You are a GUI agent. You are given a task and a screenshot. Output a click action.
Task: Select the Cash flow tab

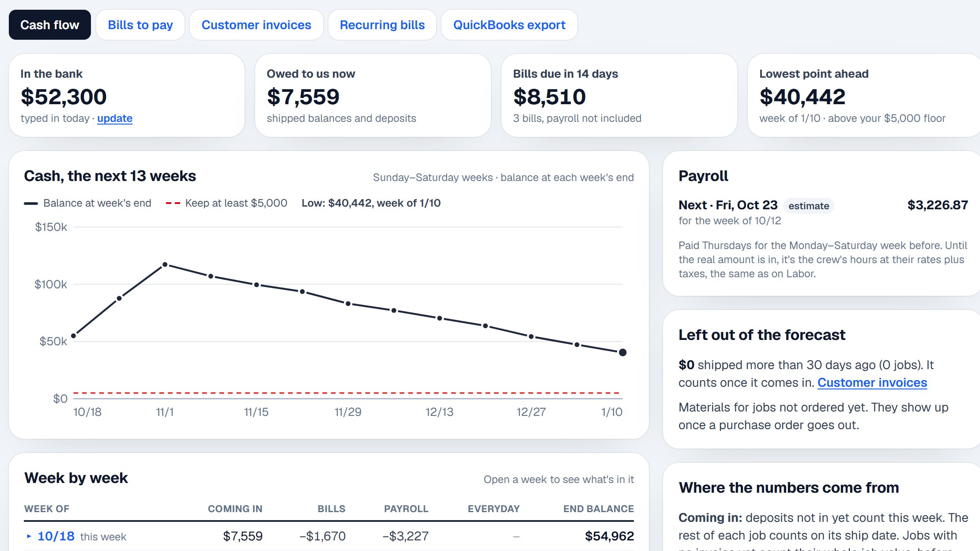click(x=50, y=25)
